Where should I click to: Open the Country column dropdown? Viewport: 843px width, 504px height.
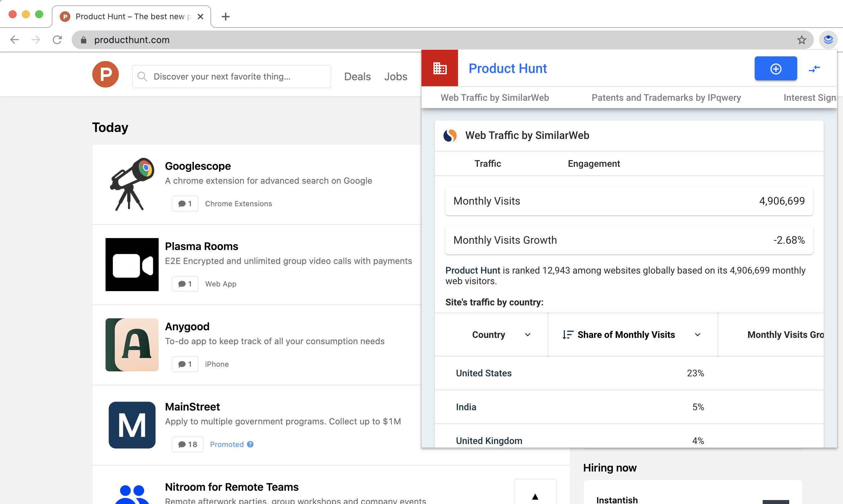(528, 335)
